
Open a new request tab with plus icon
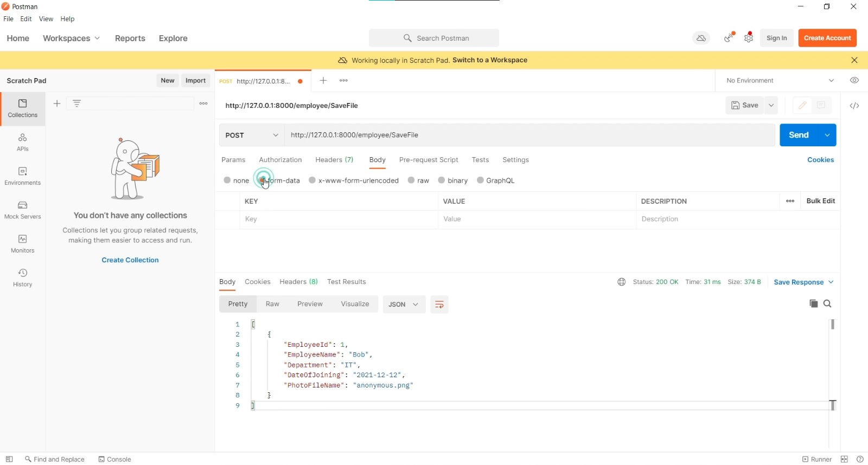323,81
